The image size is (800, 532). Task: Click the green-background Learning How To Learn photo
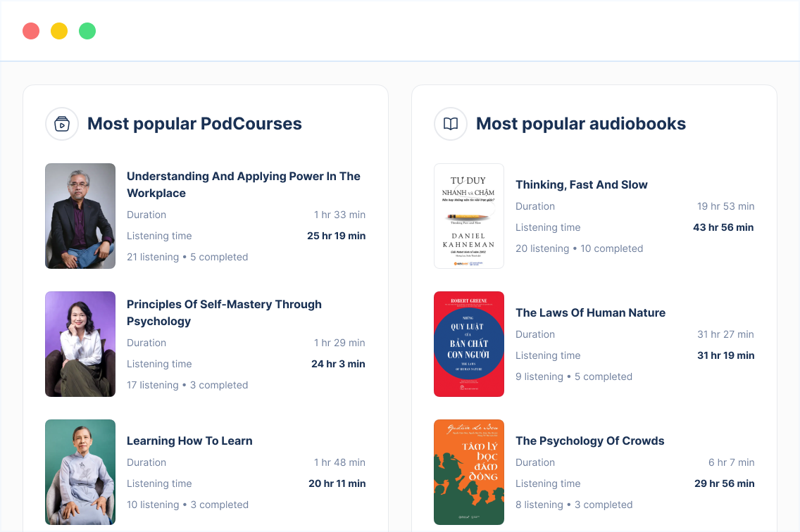80,472
